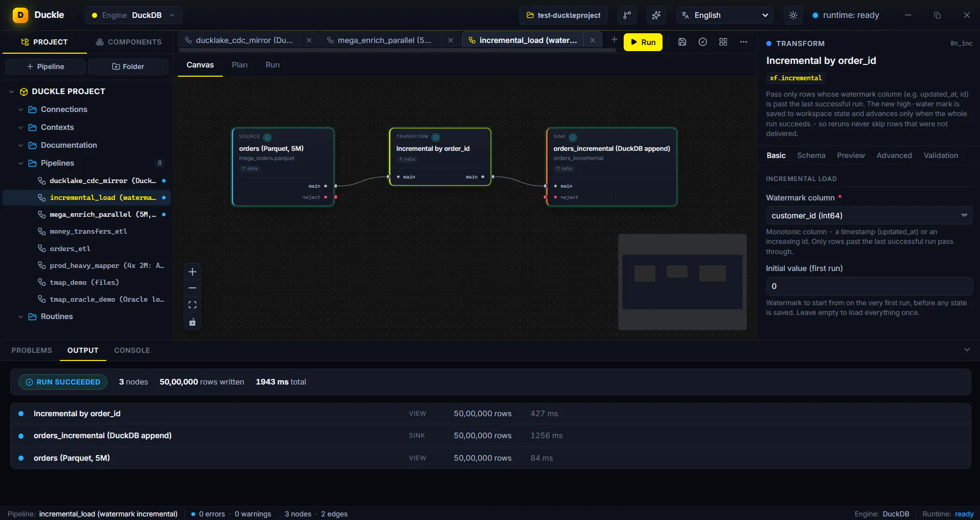
Task: Close the ducklake_cdc_mirror tab
Action: 309,40
